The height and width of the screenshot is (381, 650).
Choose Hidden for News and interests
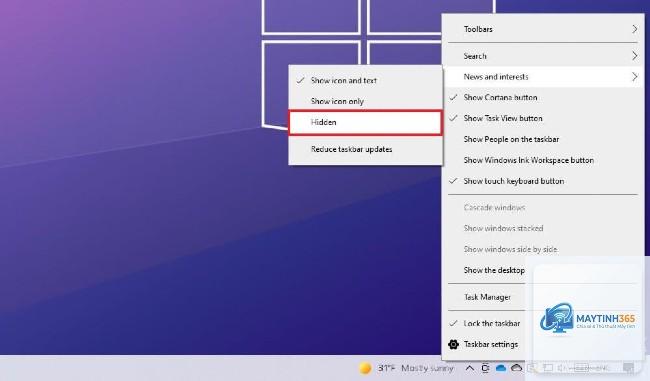coord(366,122)
